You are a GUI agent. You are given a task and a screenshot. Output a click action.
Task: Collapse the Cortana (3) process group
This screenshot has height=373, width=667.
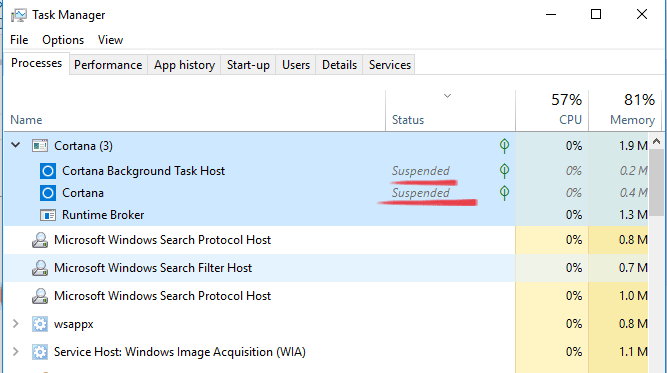click(16, 145)
